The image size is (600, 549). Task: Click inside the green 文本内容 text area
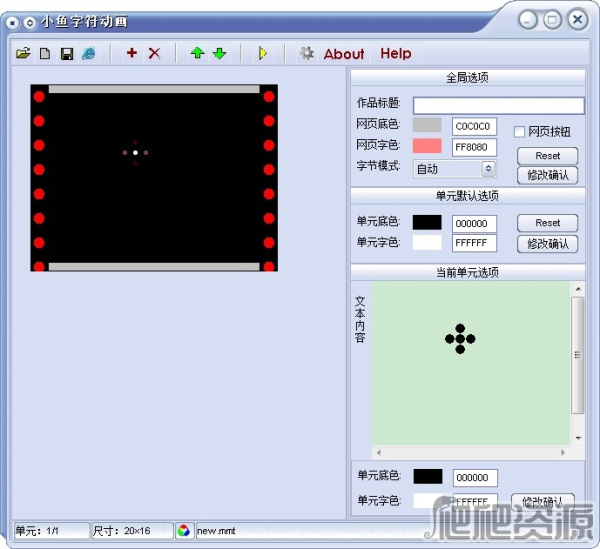[x=471, y=363]
